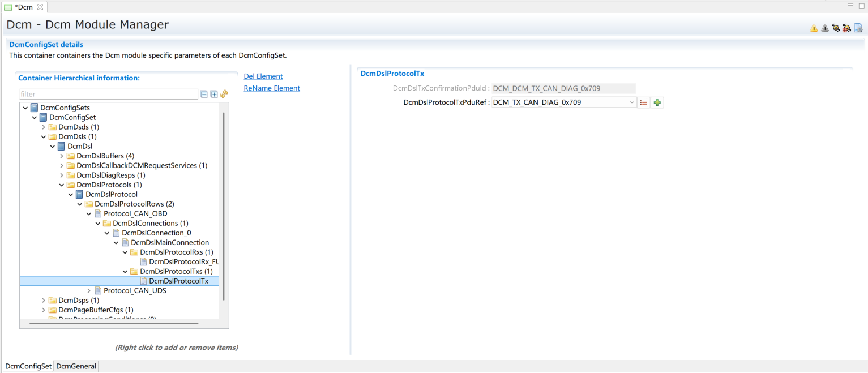
Task: Expand the DcmDslBuffers folder
Action: (62, 156)
